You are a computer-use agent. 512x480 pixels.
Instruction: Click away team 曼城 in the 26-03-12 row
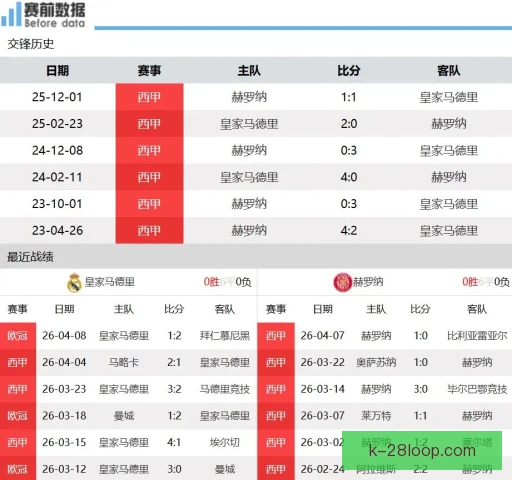pyautogui.click(x=225, y=469)
